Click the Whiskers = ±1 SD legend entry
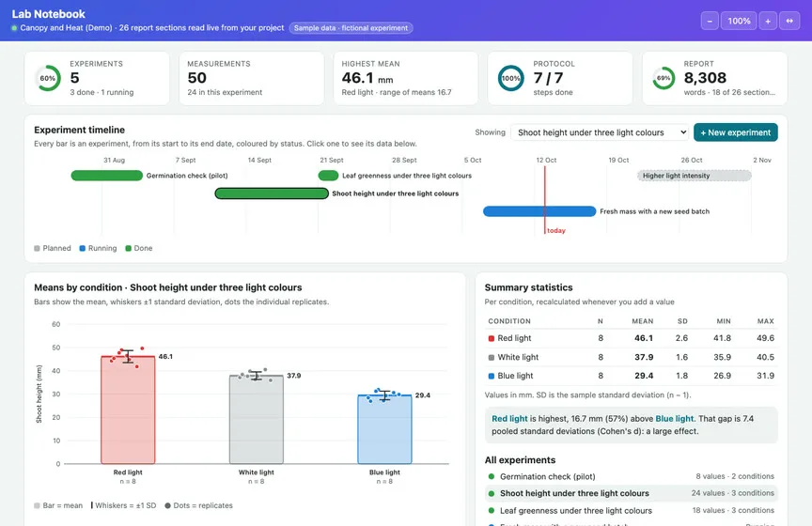Viewport: 812px width, 526px height. pyautogui.click(x=123, y=506)
